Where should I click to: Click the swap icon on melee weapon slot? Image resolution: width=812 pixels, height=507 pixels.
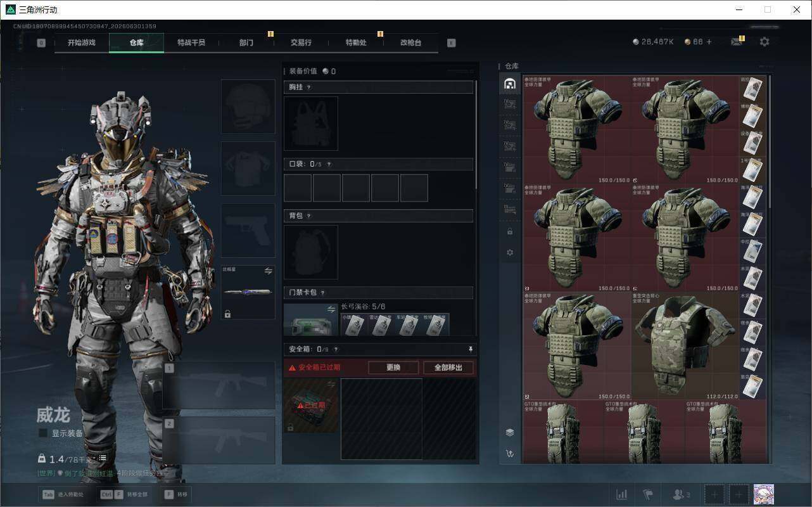tap(269, 271)
